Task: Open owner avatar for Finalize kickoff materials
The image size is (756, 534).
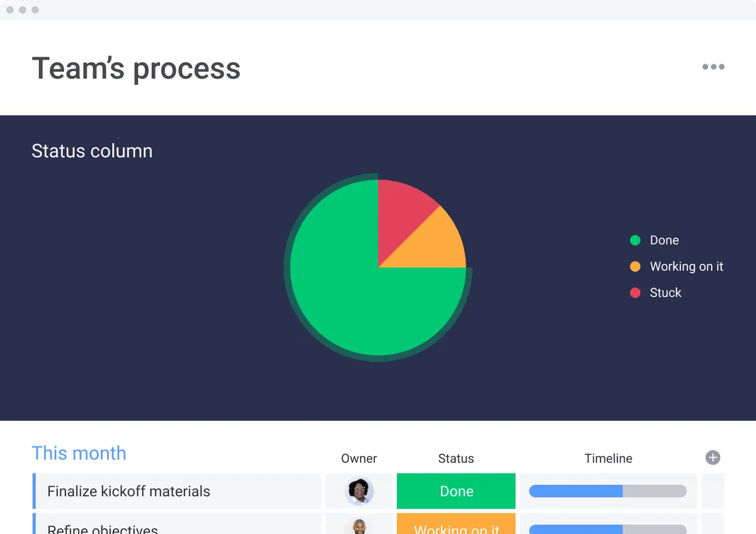Action: (359, 491)
